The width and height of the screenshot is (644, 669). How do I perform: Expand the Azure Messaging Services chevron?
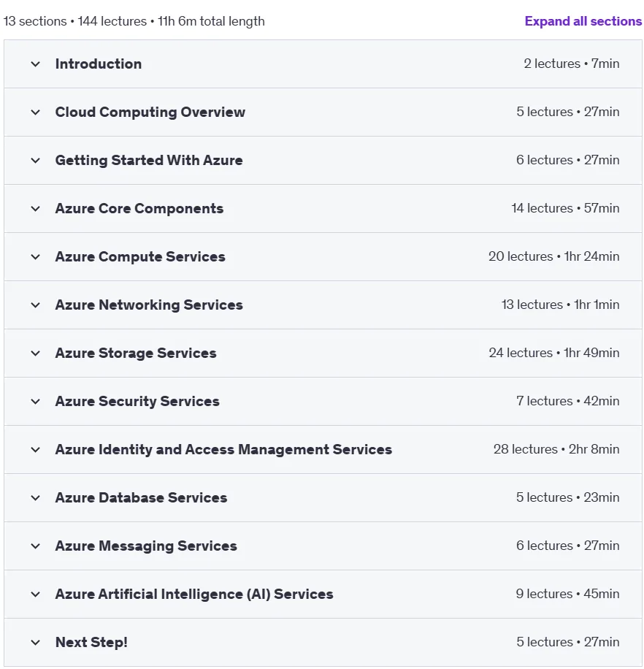pyautogui.click(x=35, y=546)
